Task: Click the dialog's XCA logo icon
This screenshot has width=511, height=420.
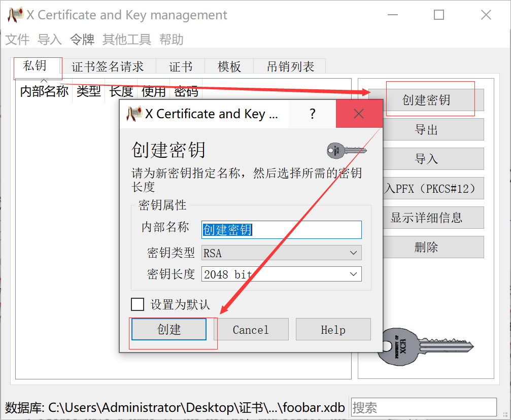Action: click(134, 114)
